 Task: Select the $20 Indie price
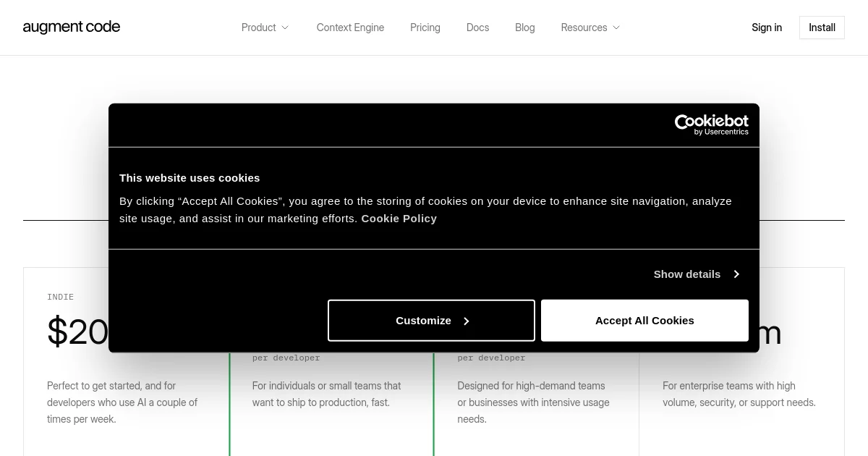click(x=78, y=332)
